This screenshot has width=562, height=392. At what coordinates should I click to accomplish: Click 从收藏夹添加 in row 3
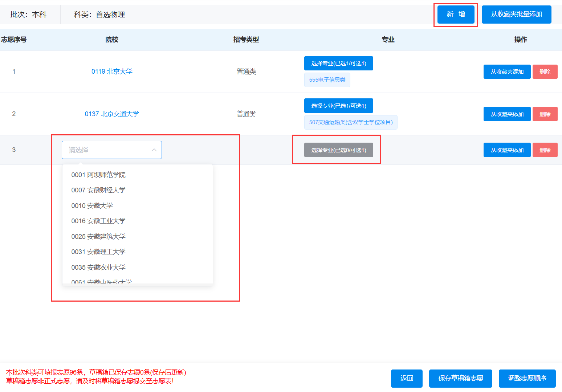507,150
